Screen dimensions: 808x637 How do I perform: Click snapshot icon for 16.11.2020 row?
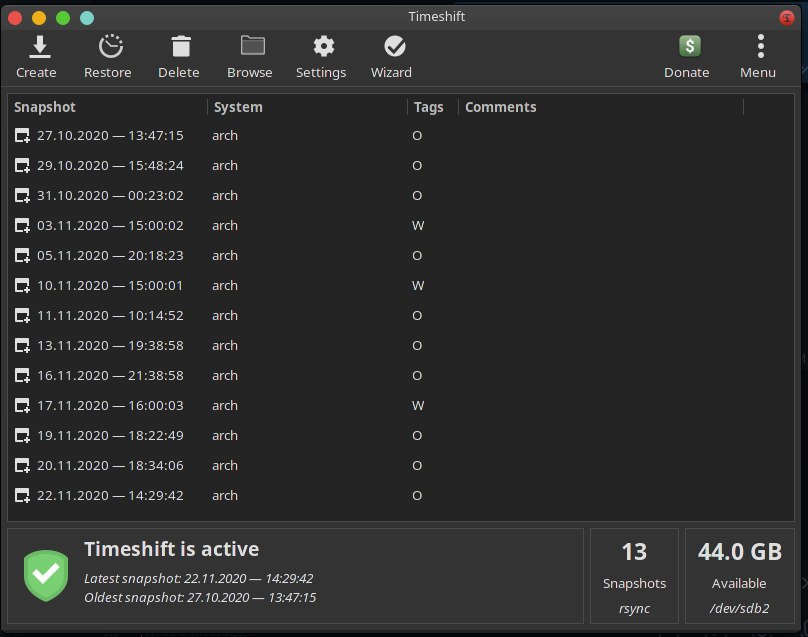pos(22,376)
